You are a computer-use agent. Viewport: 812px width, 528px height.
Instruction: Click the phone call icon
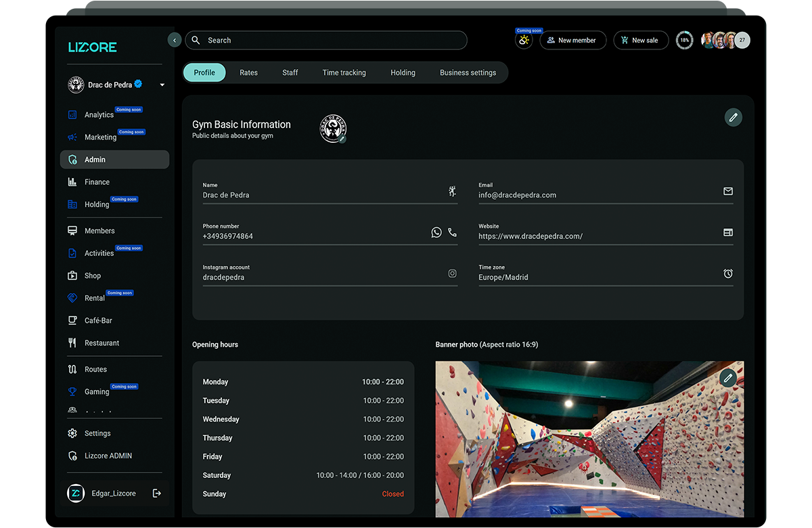tap(453, 232)
